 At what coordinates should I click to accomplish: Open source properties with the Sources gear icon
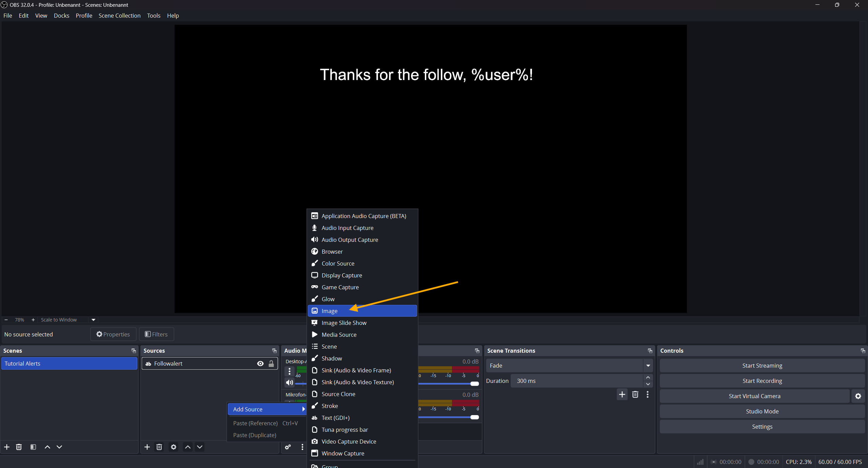[x=174, y=447]
